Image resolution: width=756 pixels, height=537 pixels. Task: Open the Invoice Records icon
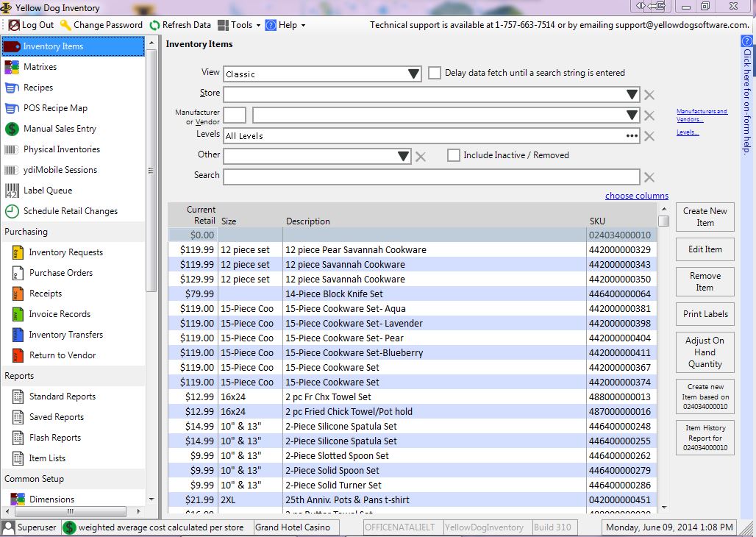pos(18,314)
